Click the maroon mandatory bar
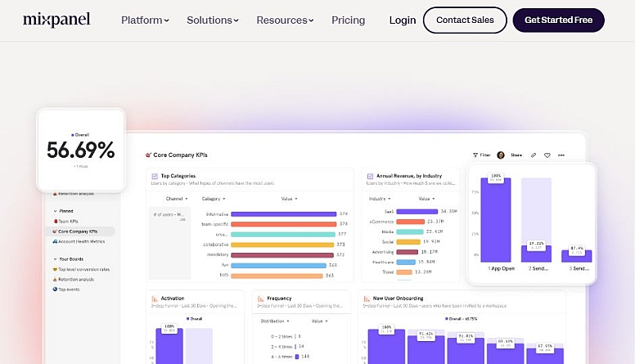 (x=281, y=255)
